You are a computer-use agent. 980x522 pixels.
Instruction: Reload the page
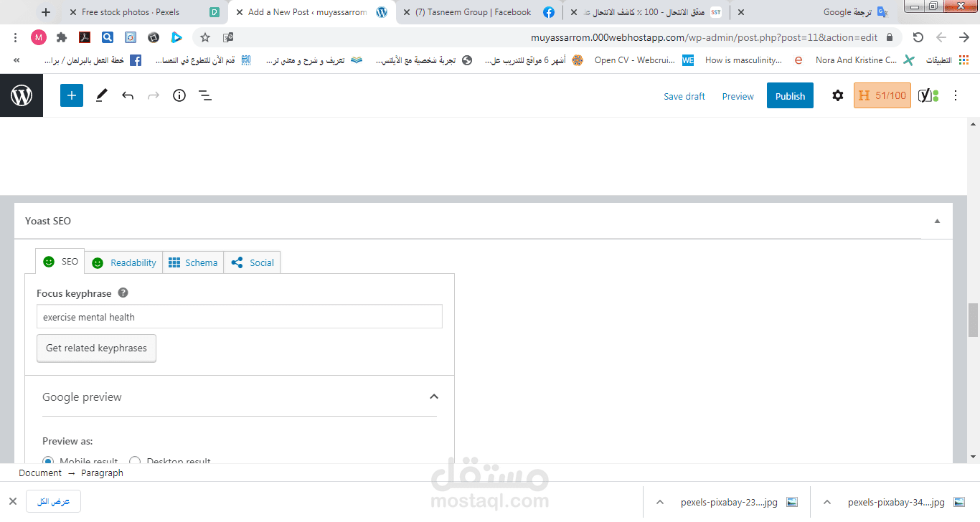coord(918,37)
